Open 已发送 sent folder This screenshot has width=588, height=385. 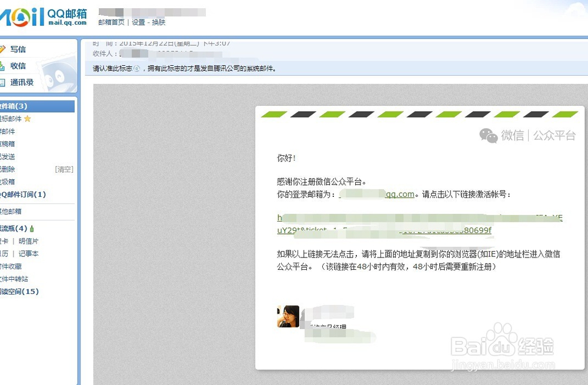click(x=8, y=157)
